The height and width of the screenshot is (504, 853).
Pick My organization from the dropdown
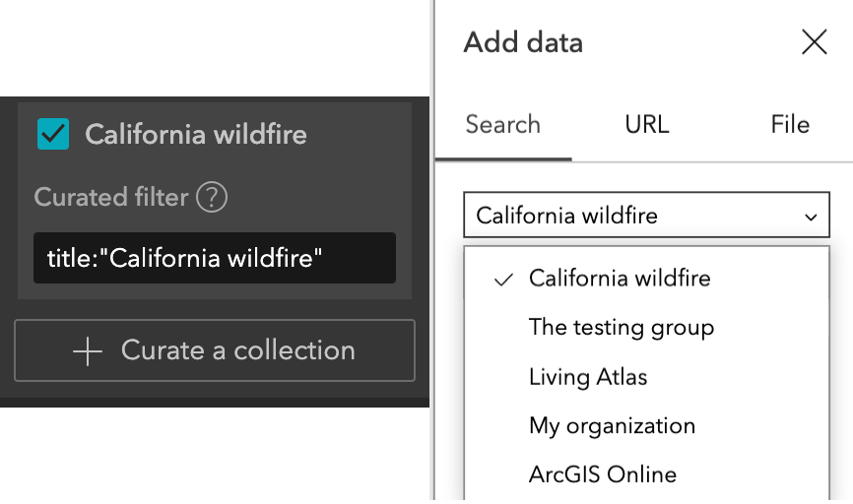click(x=612, y=425)
